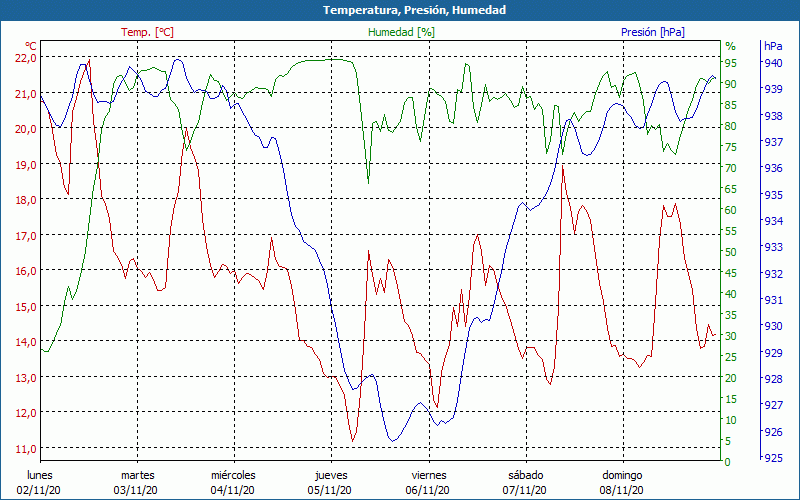Click the '50' humidity axis value
The height and width of the screenshot is (500, 800).
731,252
